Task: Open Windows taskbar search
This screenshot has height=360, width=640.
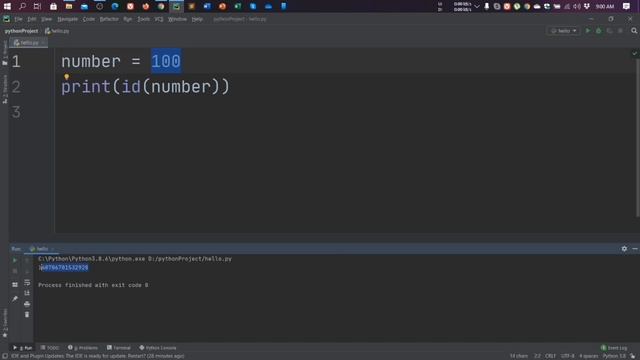Action: (22, 6)
